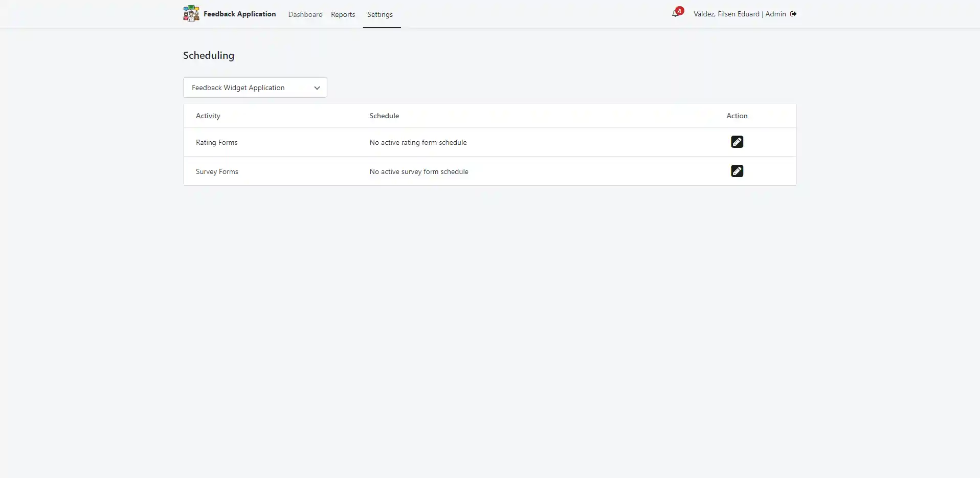Click 'No active survey form schedule' text
Image resolution: width=980 pixels, height=478 pixels.
(x=419, y=171)
